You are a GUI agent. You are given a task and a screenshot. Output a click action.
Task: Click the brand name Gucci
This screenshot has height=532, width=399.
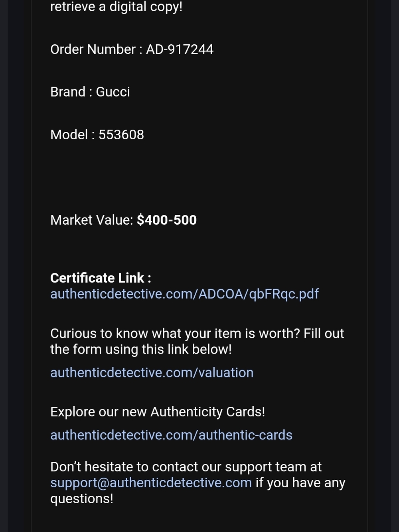(x=113, y=92)
